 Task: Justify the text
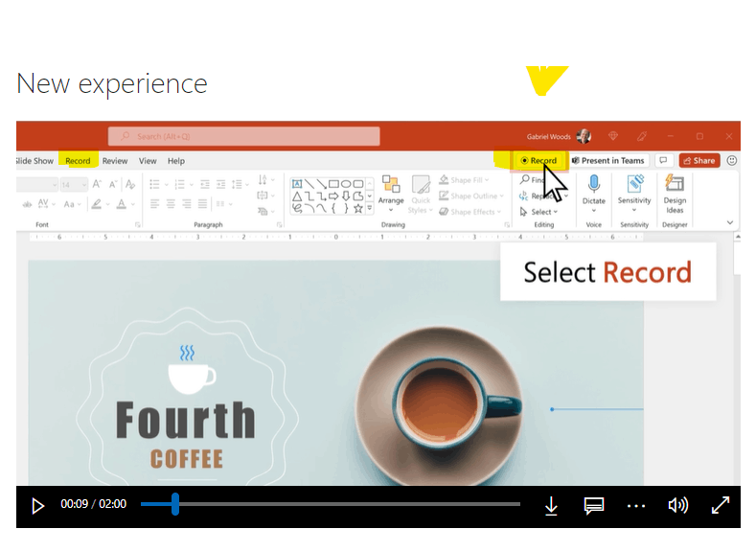202,204
